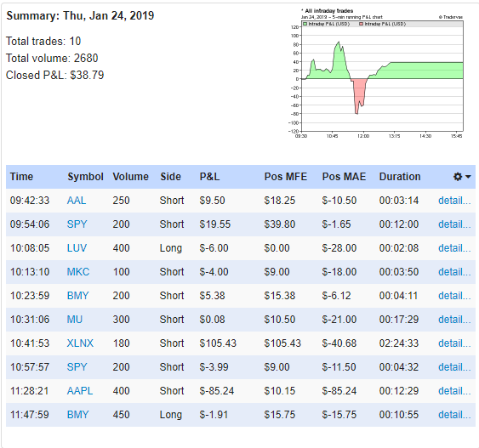Select the 10:31:06 time cell
Screen dimensions: 479x448
point(30,320)
